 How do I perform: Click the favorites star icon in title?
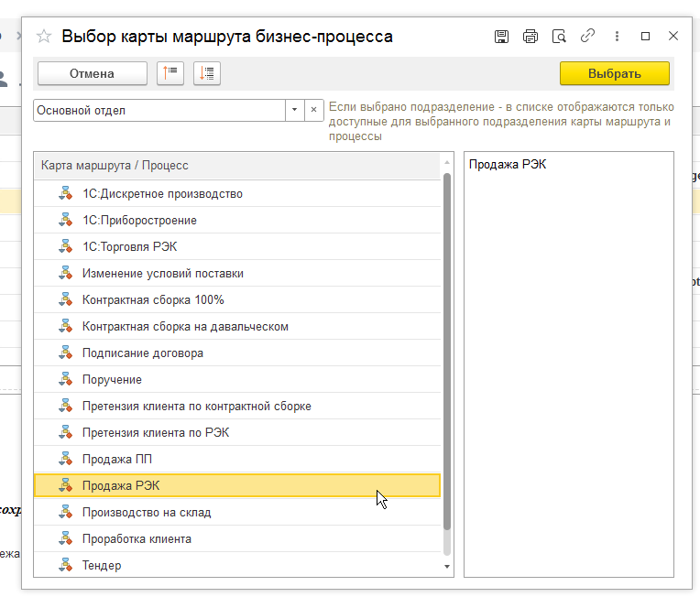pyautogui.click(x=43, y=37)
